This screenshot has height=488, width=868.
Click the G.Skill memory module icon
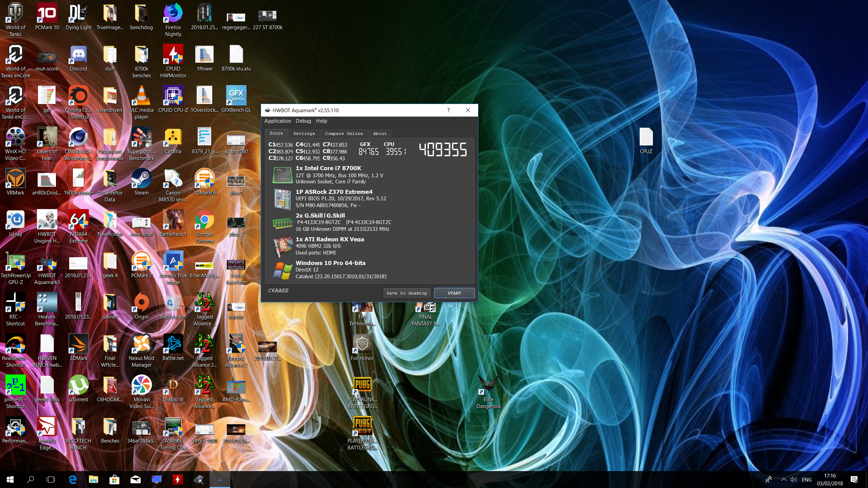click(282, 223)
